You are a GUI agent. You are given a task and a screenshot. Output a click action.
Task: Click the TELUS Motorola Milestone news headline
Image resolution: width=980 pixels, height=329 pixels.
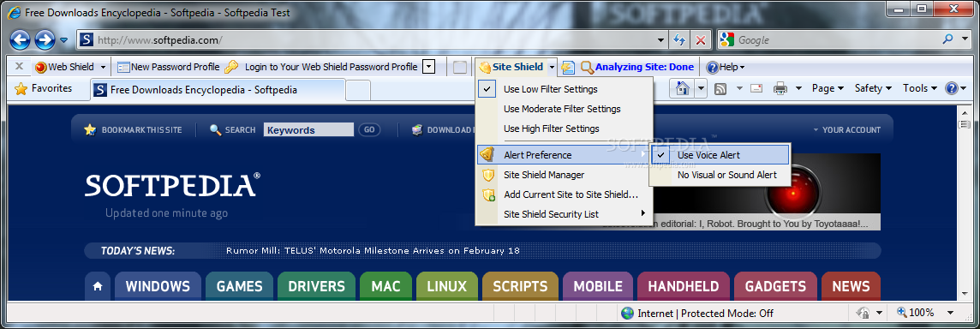[373, 251]
